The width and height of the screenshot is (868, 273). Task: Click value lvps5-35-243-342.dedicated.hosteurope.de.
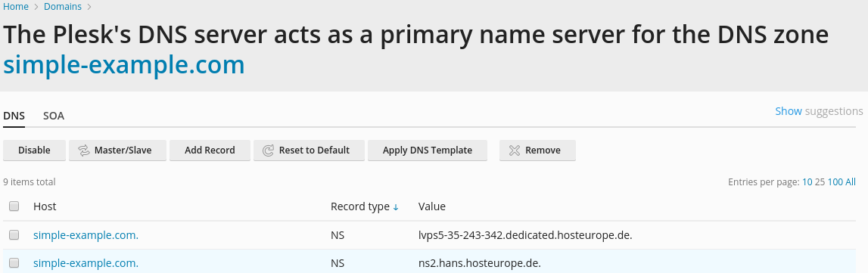click(525, 235)
